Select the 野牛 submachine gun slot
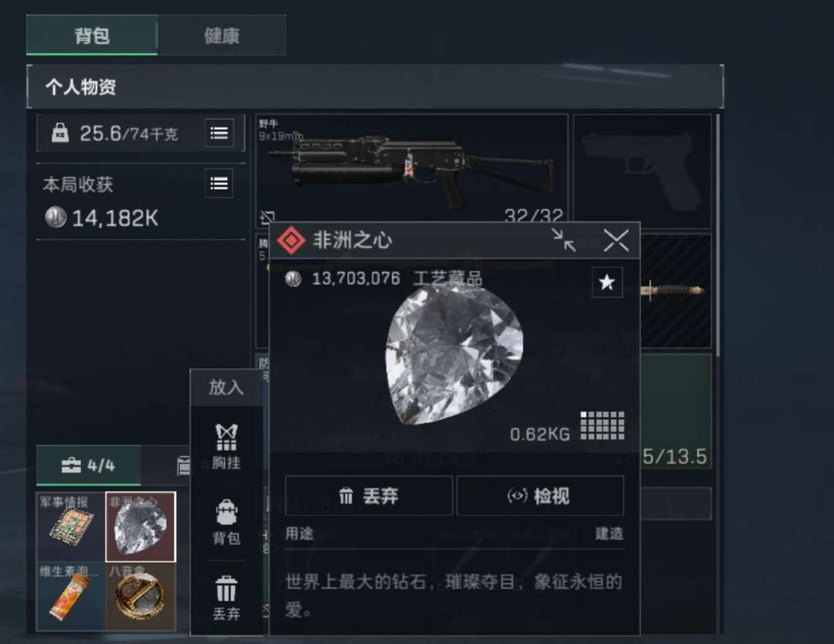 tap(411, 169)
